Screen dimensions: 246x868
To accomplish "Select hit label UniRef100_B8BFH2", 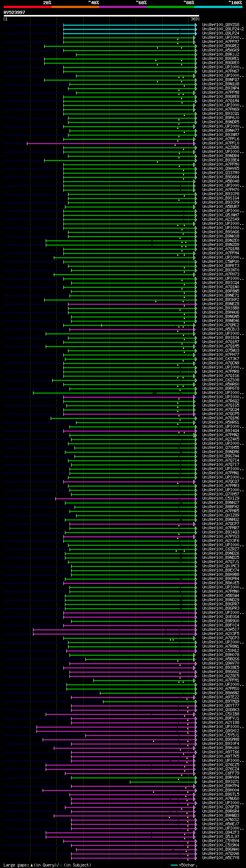I will click(221, 507).
